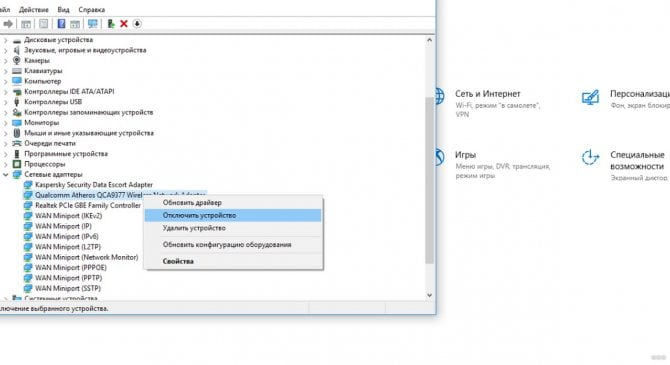Select WAN Miniport (SSTP) adapter

(68, 288)
